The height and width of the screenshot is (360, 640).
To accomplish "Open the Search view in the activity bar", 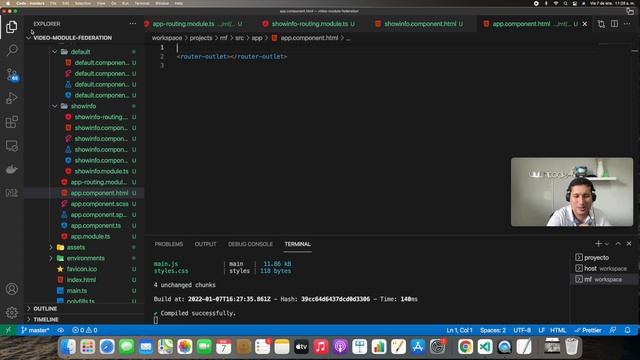I will (12, 50).
